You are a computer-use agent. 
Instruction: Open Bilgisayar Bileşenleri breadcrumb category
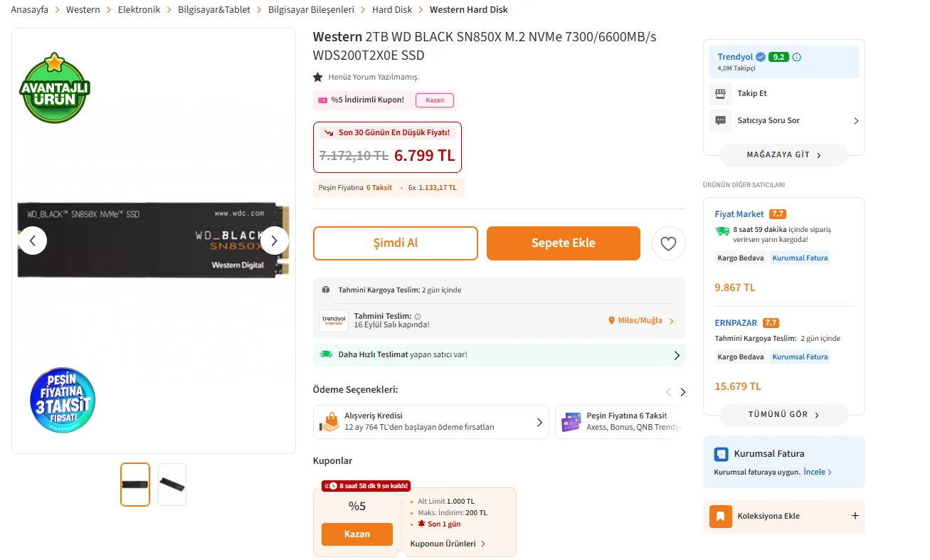pos(311,10)
